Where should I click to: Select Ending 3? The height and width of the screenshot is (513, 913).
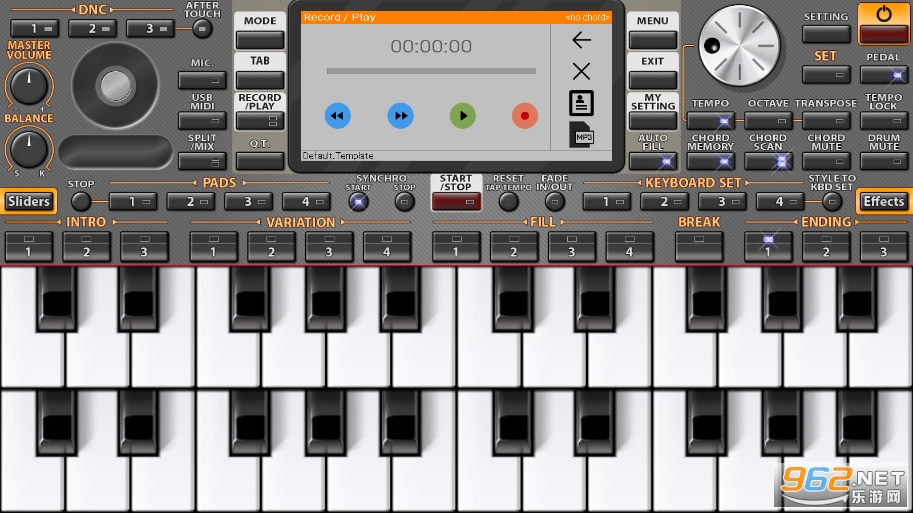(884, 246)
